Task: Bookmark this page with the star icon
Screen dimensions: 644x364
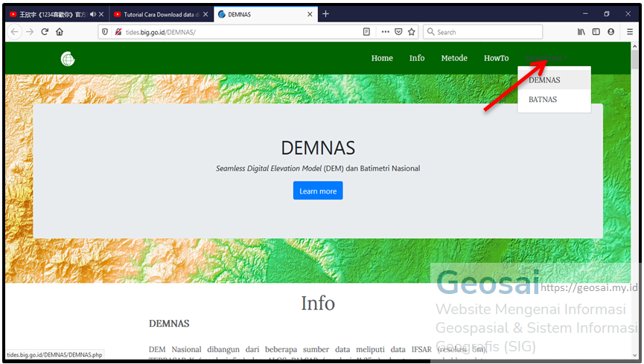Action: pos(412,31)
